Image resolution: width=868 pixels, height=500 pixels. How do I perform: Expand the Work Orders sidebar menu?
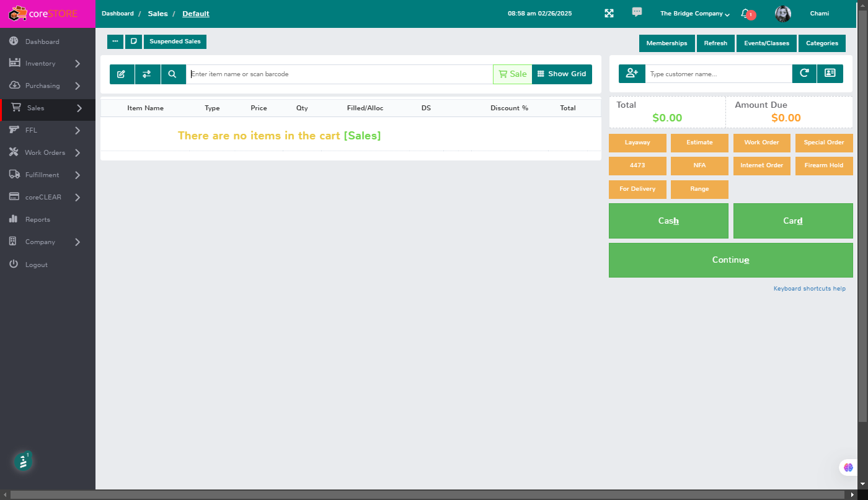48,152
